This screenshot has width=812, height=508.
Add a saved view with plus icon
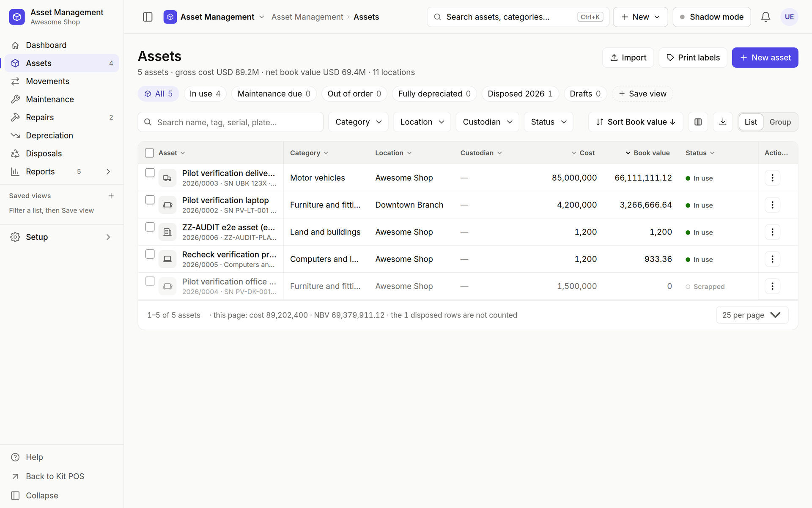pos(111,196)
